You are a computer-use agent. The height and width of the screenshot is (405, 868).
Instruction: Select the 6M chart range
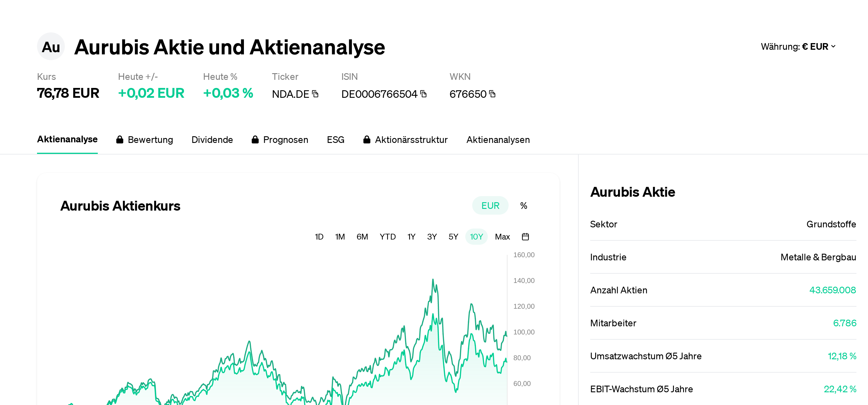(362, 237)
